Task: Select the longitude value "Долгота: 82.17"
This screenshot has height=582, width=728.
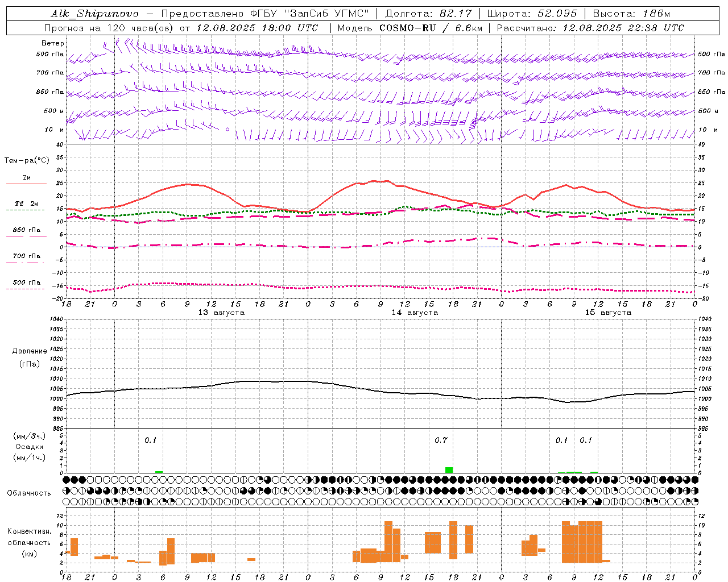Action: coord(428,14)
